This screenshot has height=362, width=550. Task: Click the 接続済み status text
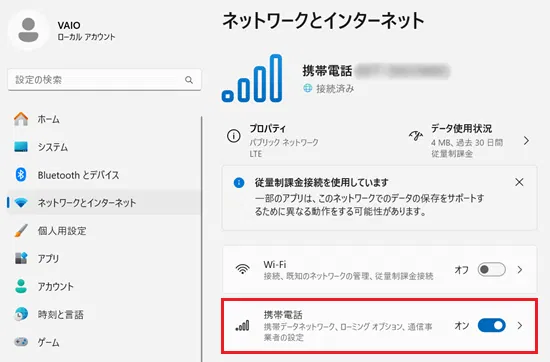point(335,89)
